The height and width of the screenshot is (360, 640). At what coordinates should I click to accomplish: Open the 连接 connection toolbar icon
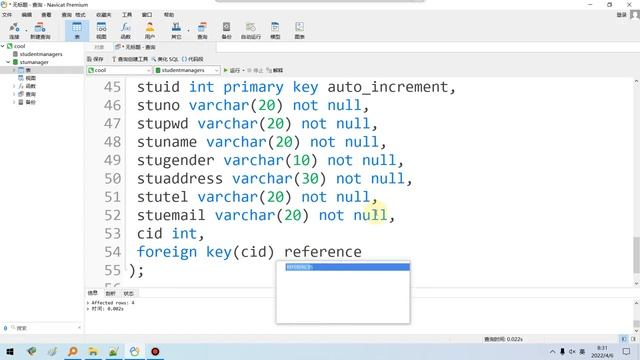pos(14,31)
